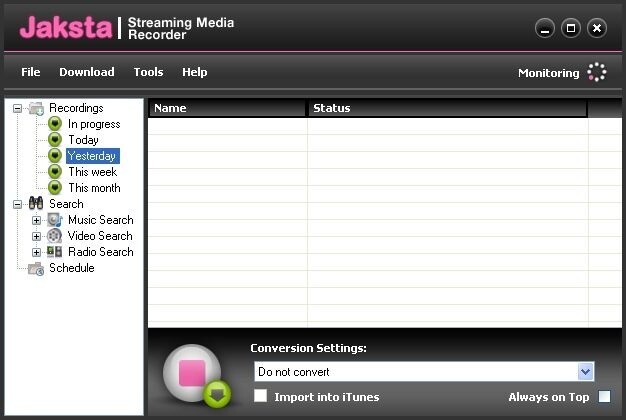This screenshot has height=420, width=626.
Task: Open the Download menu
Action: click(87, 72)
